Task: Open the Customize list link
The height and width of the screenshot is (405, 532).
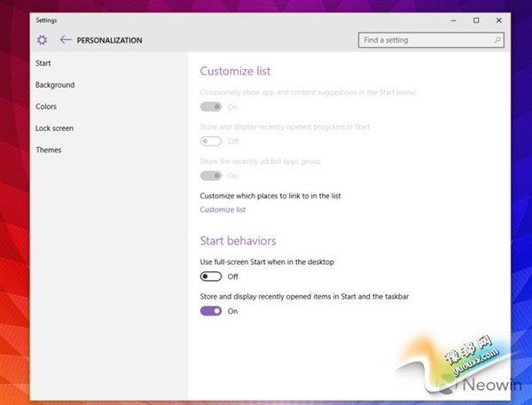Action: click(x=223, y=210)
